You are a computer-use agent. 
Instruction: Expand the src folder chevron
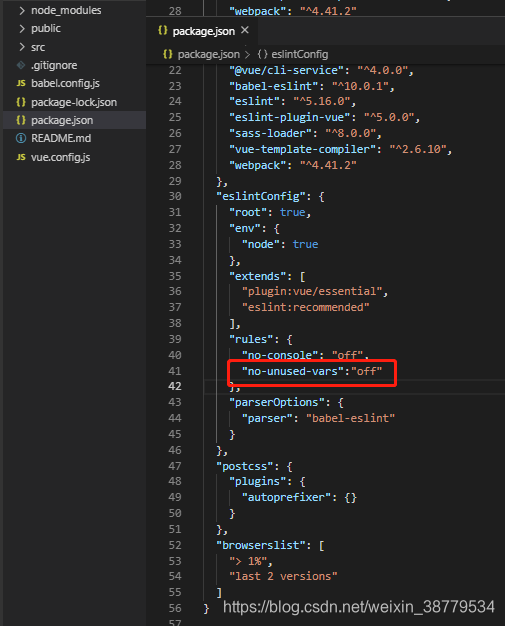[22, 47]
